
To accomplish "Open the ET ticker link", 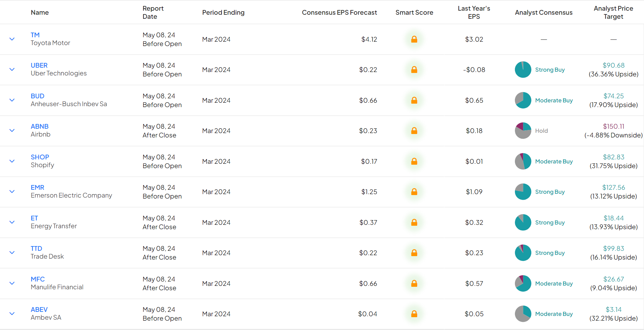I will (34, 218).
